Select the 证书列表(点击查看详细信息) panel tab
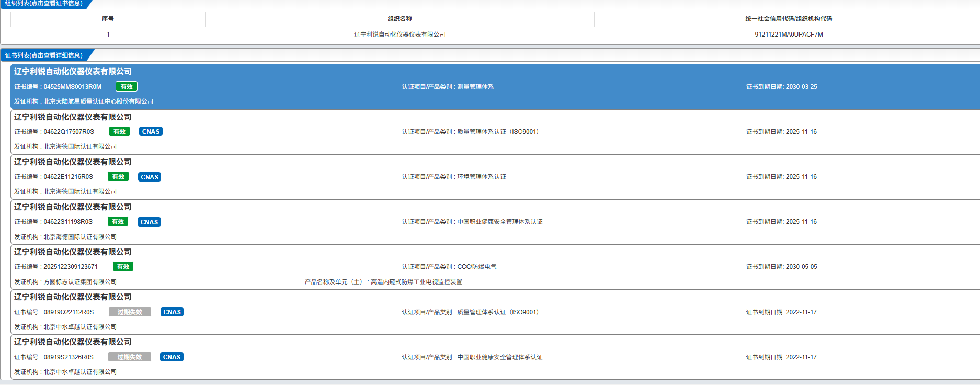This screenshot has height=385, width=980. [x=44, y=55]
